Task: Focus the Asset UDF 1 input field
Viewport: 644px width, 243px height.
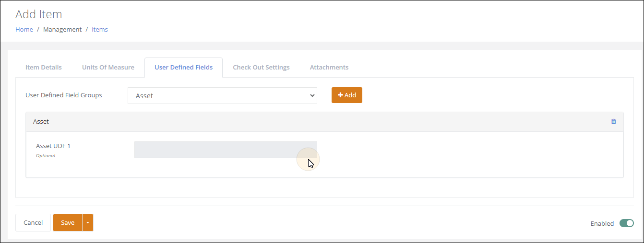Action: [x=226, y=150]
